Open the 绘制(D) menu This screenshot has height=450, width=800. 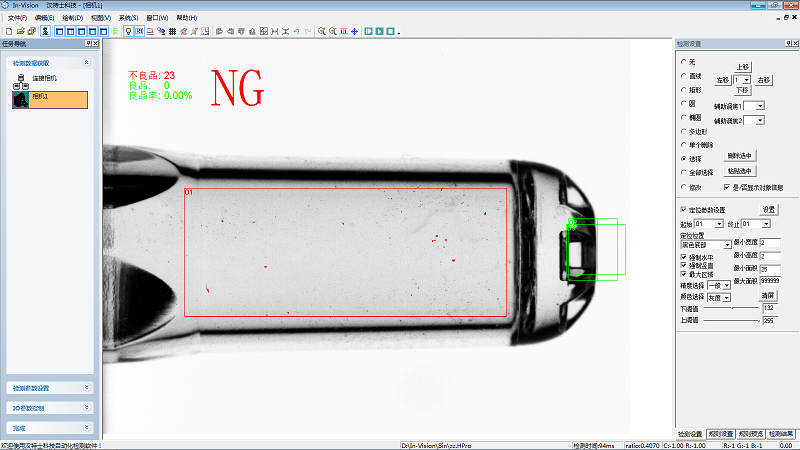[72, 18]
